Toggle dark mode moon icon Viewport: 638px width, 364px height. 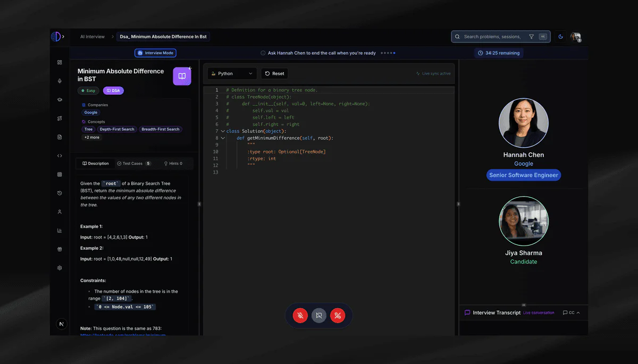(560, 37)
